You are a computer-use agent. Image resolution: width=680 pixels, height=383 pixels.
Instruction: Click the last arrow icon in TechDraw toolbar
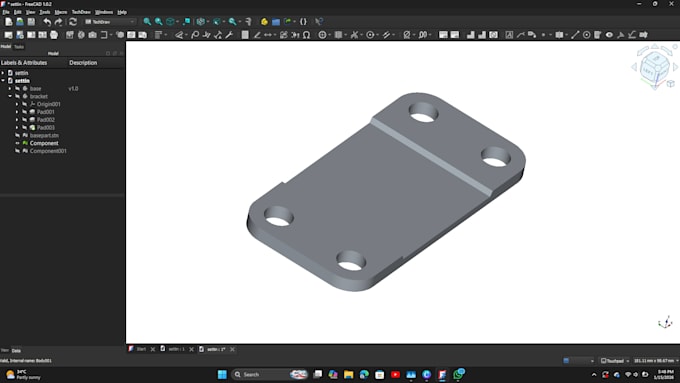[644, 35]
